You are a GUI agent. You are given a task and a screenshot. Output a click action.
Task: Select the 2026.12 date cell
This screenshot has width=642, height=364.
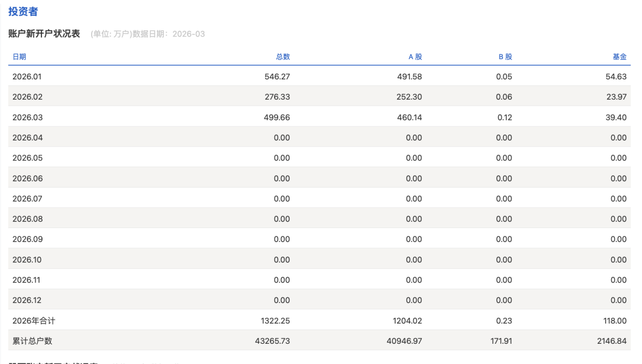click(27, 300)
